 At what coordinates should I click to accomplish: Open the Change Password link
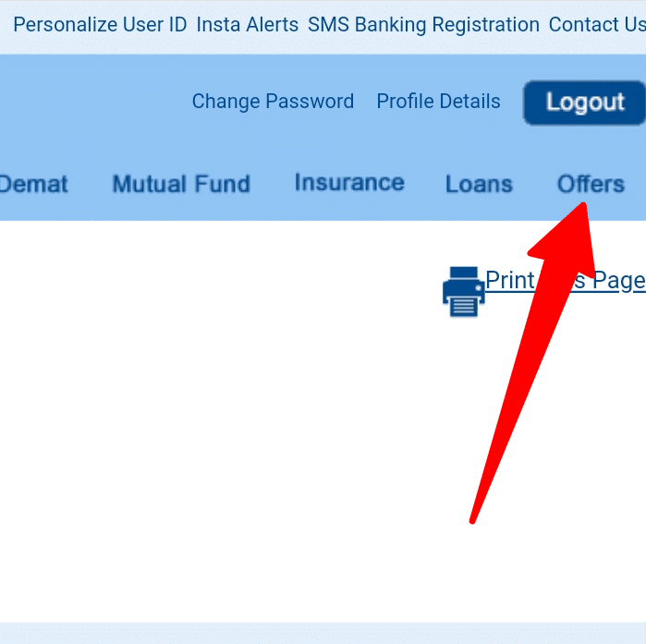tap(273, 102)
